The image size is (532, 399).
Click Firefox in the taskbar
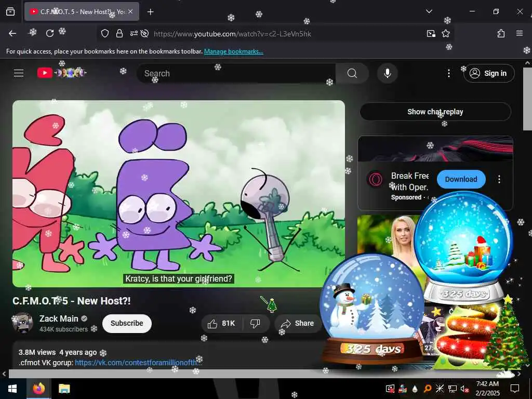(x=38, y=389)
